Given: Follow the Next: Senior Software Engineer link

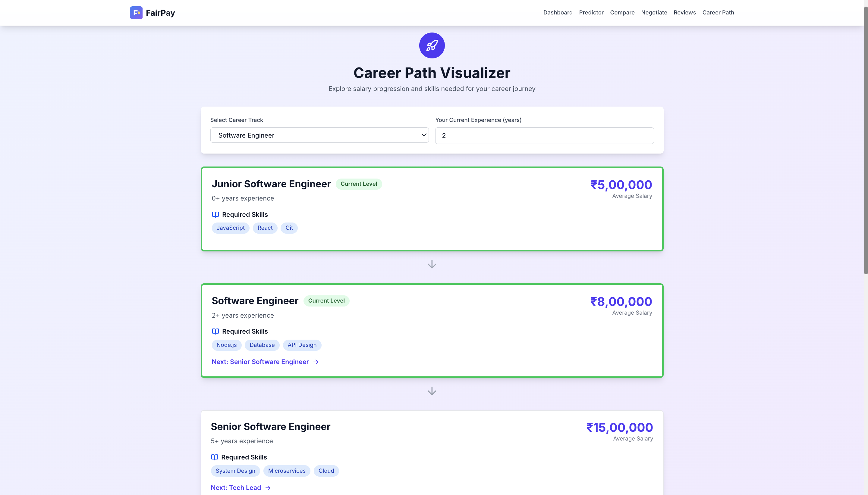Looking at the screenshot, I should pyautogui.click(x=260, y=362).
